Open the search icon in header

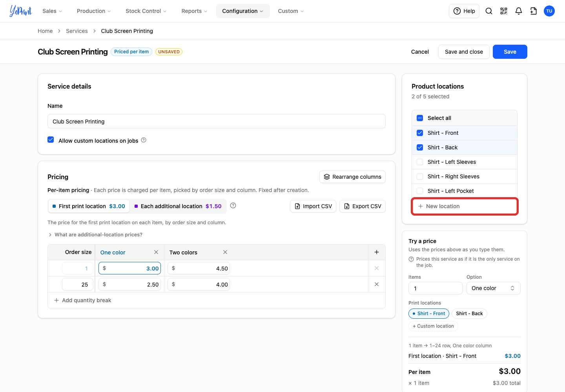489,11
